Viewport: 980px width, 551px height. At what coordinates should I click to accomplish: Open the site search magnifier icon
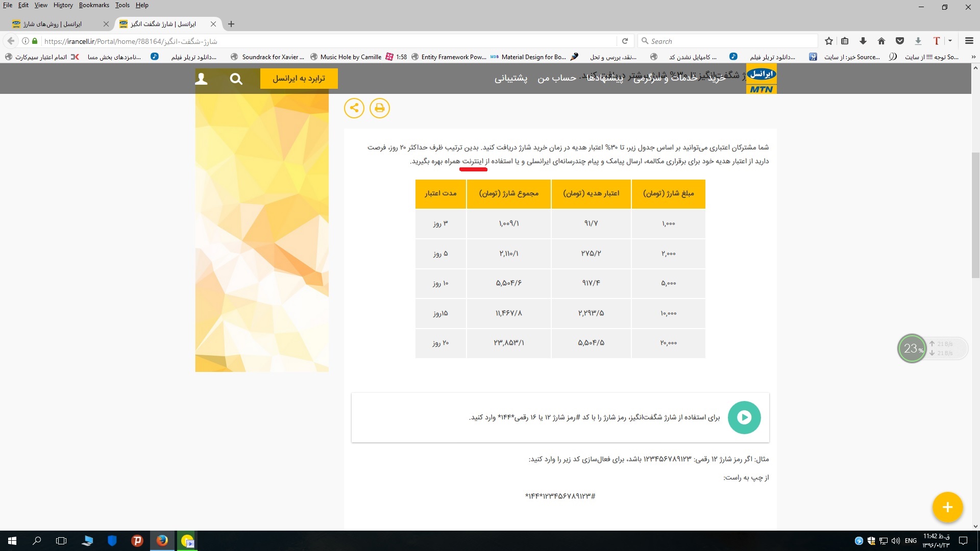236,79
